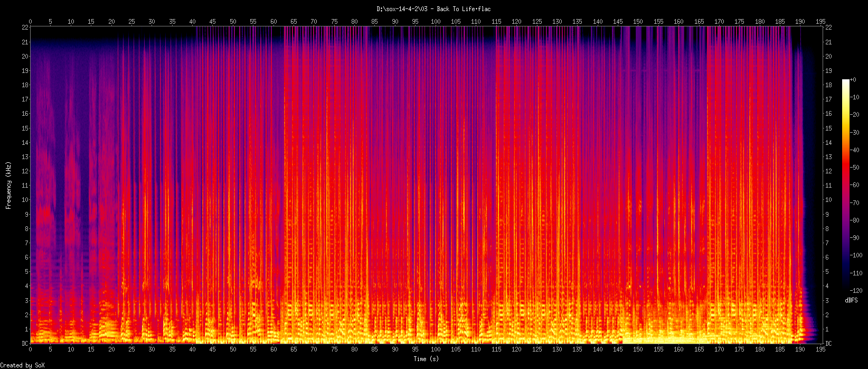This screenshot has width=868, height=369.
Task: Select the '-120' value on the color scale
Action: click(856, 291)
